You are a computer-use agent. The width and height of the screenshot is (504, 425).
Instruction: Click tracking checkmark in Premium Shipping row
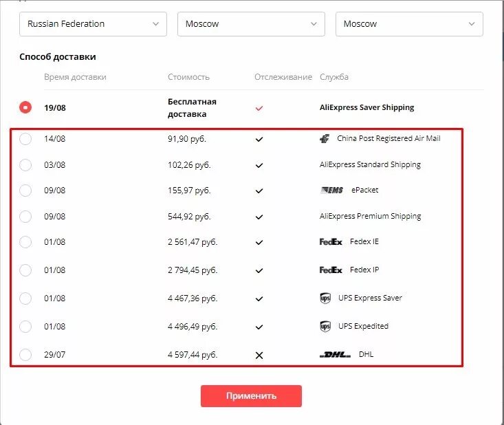[259, 217]
